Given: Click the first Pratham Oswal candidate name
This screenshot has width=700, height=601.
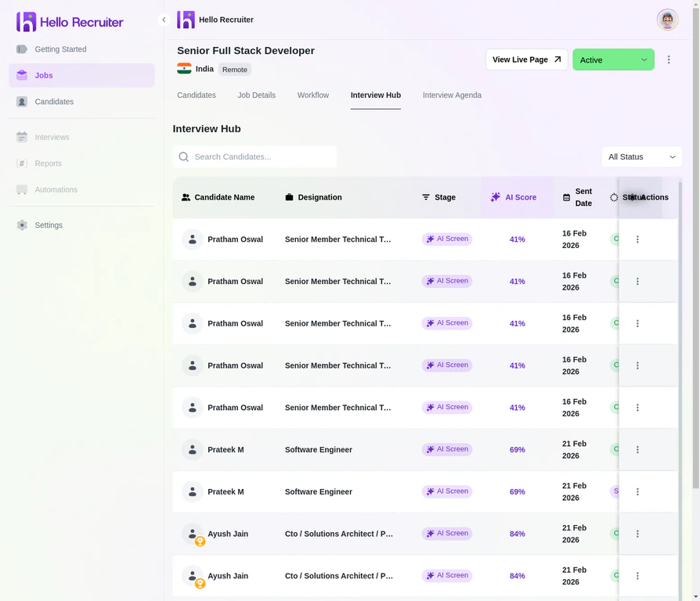Looking at the screenshot, I should click(235, 239).
